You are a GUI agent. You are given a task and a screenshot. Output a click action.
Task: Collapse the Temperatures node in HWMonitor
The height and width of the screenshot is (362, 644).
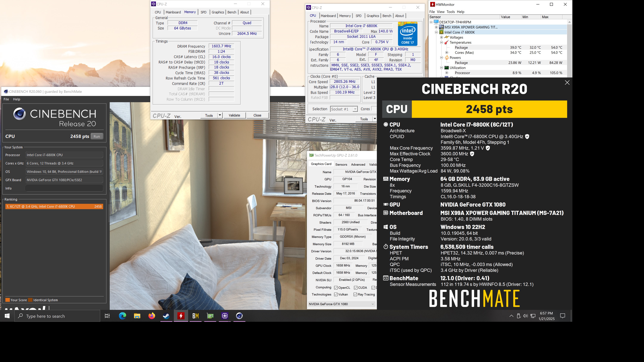pos(442,42)
